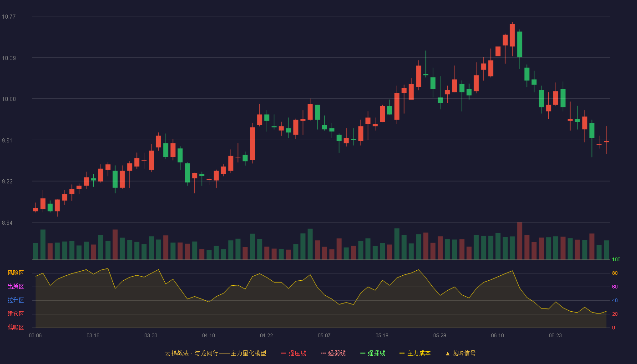Image resolution: width=637 pixels, height=364 pixels.
Task: Click the 06-23 date label
Action: coord(555,335)
